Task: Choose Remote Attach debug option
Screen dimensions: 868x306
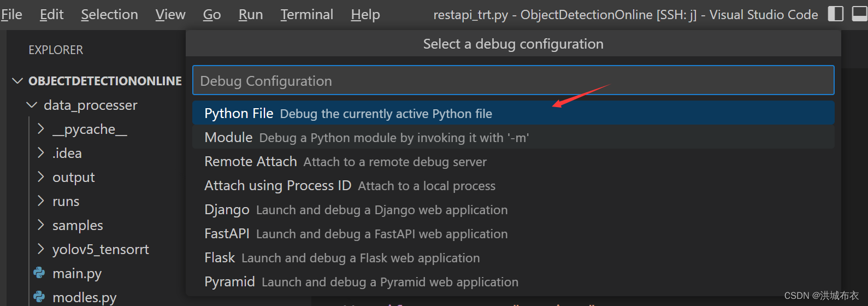Action: 345,162
